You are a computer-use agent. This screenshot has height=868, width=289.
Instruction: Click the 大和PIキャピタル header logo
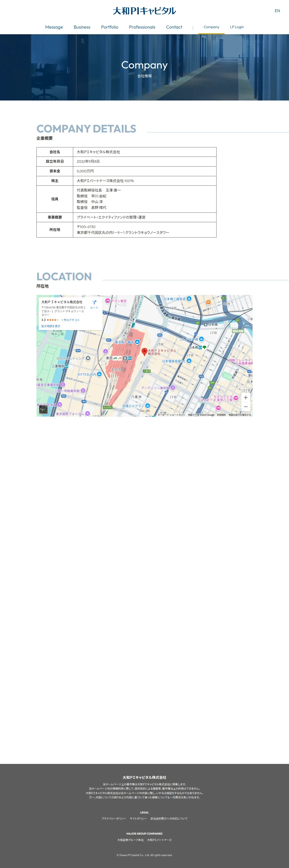click(x=144, y=11)
